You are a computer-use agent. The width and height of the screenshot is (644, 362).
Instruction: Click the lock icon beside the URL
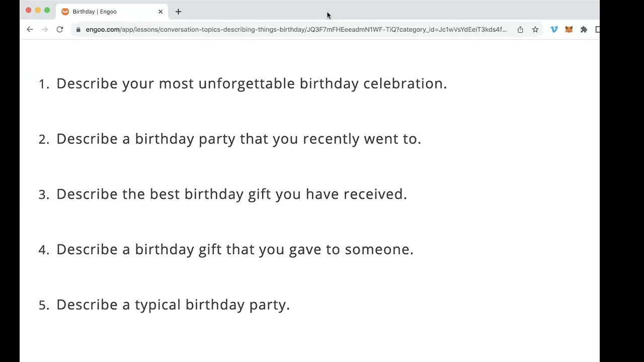(78, 30)
